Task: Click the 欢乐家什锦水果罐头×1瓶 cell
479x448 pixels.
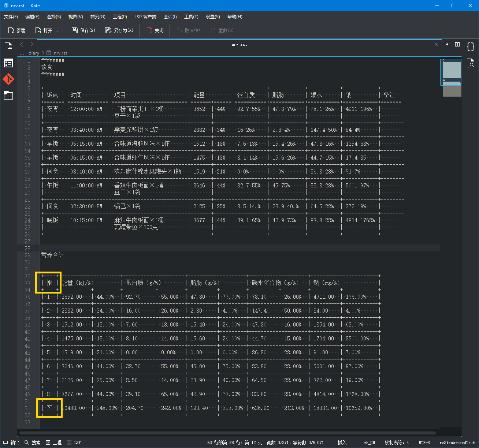Action: click(148, 172)
